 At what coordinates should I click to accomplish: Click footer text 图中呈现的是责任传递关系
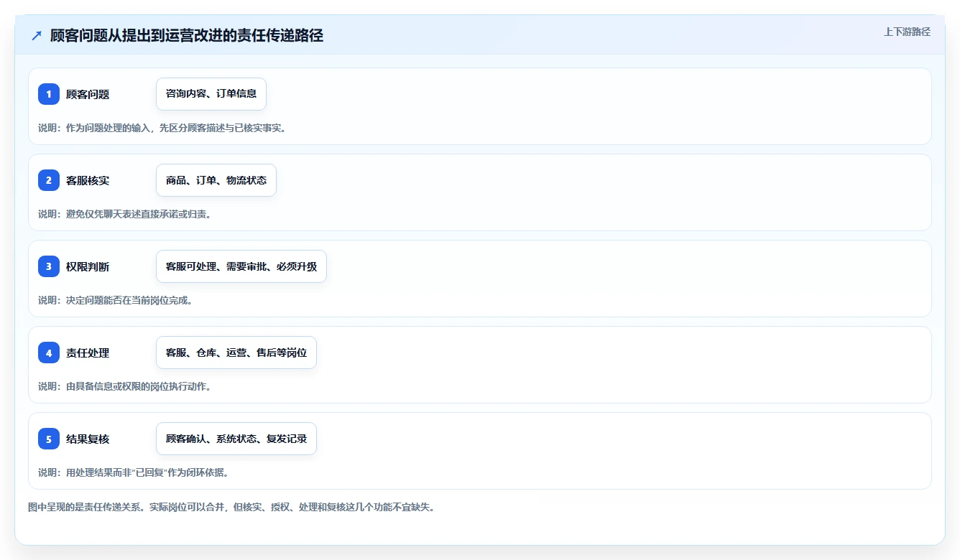[x=231, y=507]
